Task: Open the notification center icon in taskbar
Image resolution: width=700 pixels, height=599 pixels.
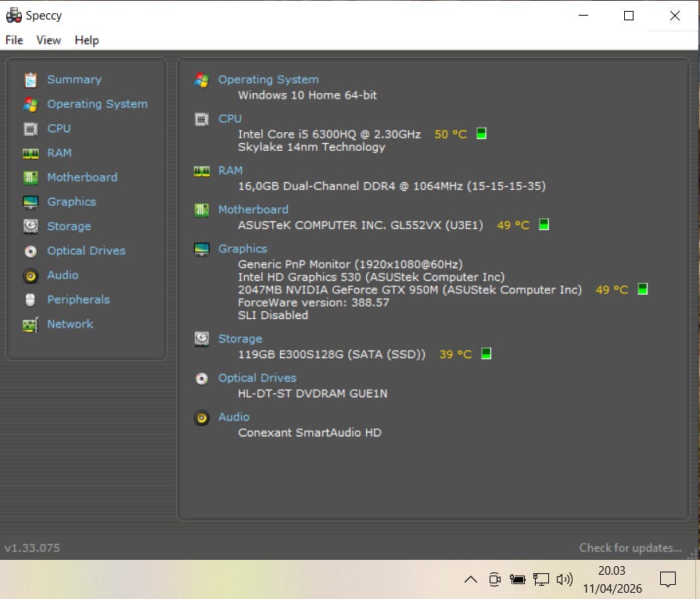Action: tap(668, 579)
